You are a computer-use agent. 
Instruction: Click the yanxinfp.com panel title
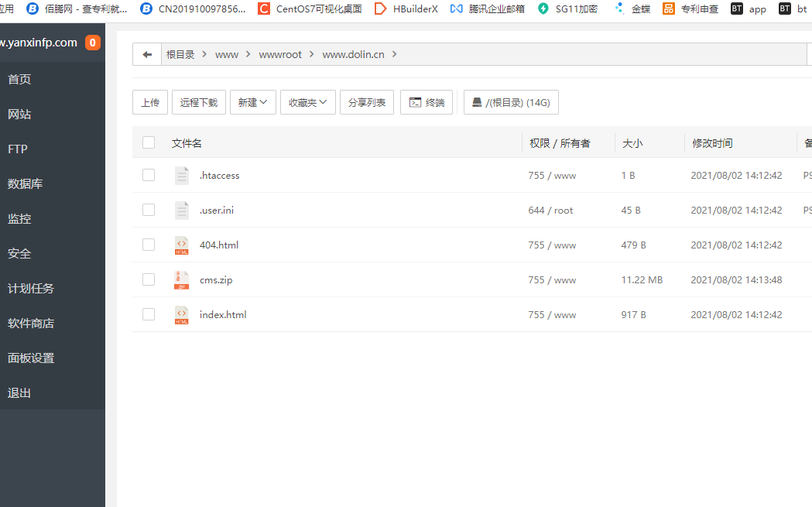pos(39,43)
